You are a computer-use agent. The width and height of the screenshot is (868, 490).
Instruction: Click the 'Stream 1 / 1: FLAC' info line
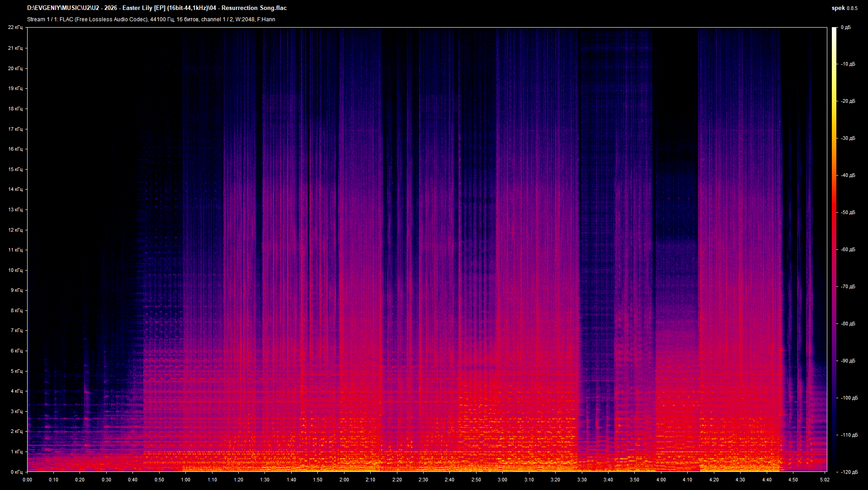coord(151,19)
